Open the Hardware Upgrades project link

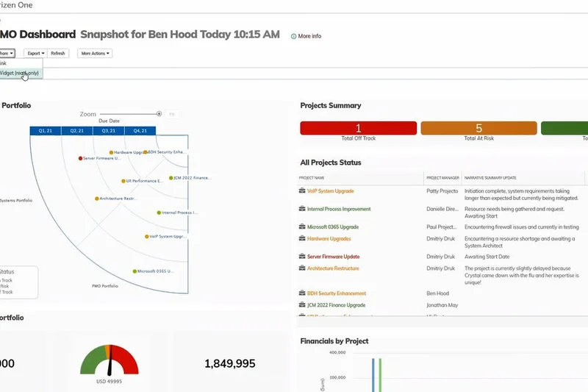tap(329, 239)
